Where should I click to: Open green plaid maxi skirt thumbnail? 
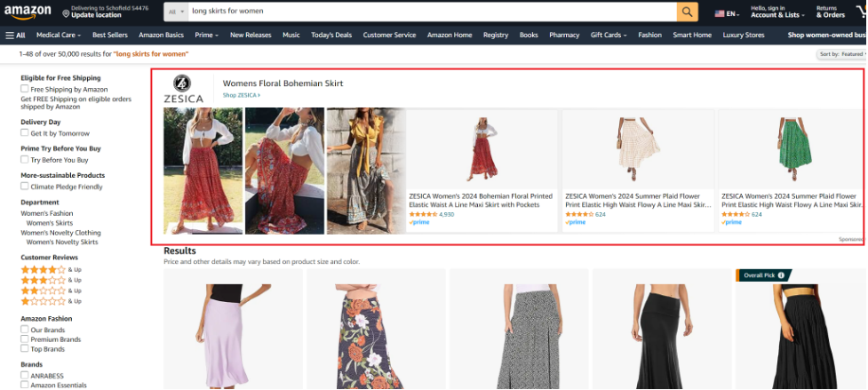(x=795, y=149)
